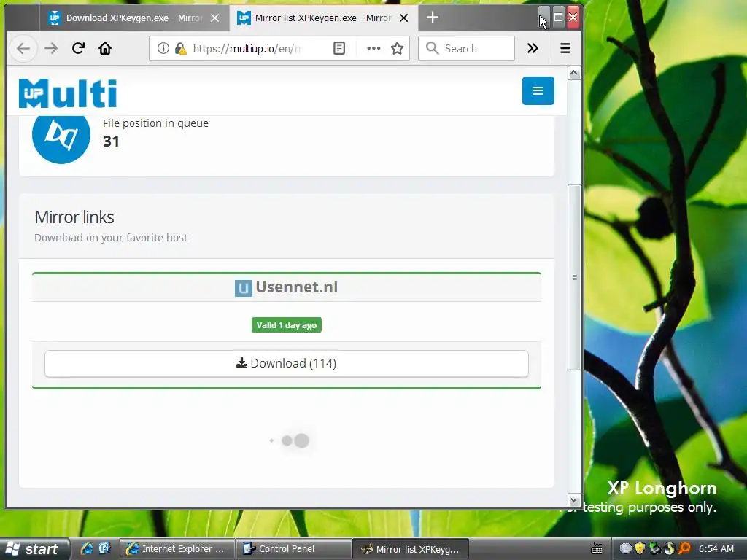This screenshot has height=560, width=747.
Task: Click the security shield tray icon
Action: coord(640,548)
